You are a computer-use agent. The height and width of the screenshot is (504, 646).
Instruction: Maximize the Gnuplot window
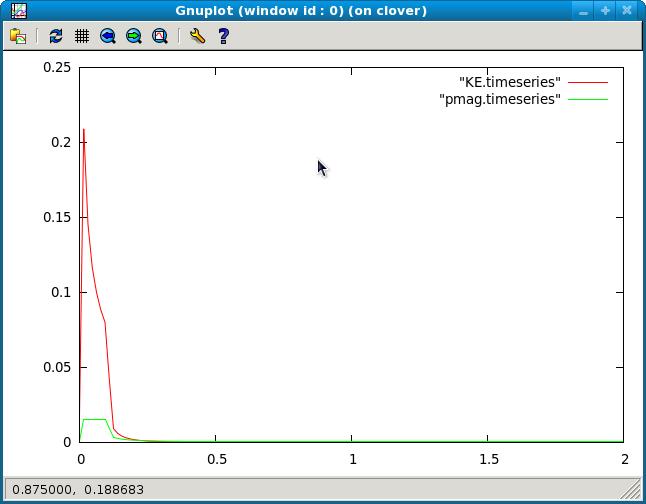(x=605, y=11)
